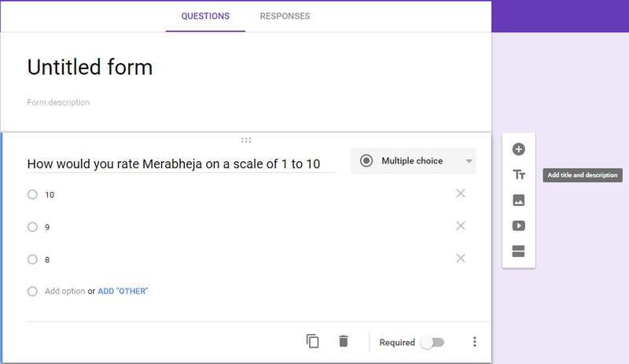This screenshot has height=364, width=629.
Task: Click the Form description field
Action: point(58,102)
